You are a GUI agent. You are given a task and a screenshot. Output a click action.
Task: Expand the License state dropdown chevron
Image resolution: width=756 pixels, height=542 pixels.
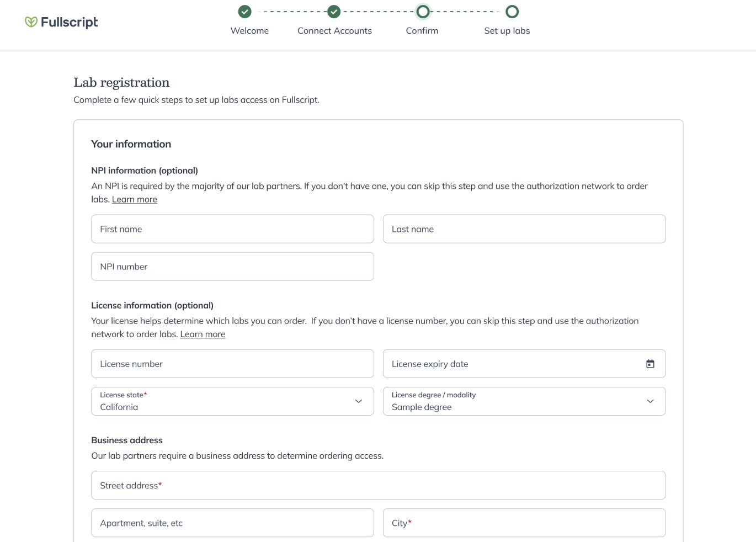pos(359,401)
